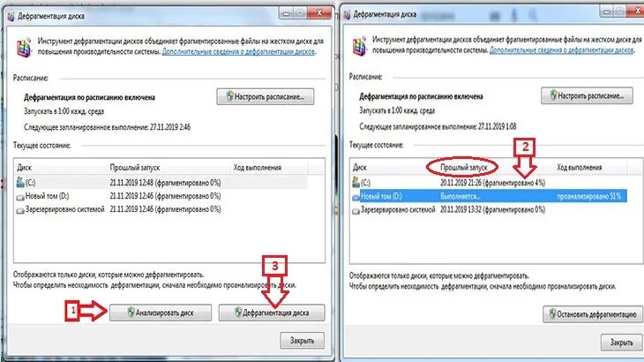Stop with Остановить дефрагментацию button
Viewport: 644px width, 362px height.
click(x=593, y=314)
